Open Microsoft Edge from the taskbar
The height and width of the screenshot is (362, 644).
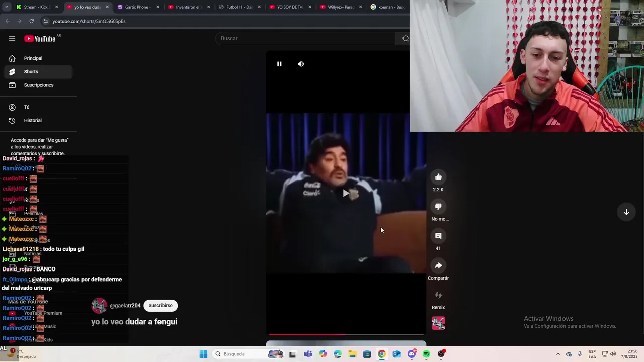pos(338,354)
